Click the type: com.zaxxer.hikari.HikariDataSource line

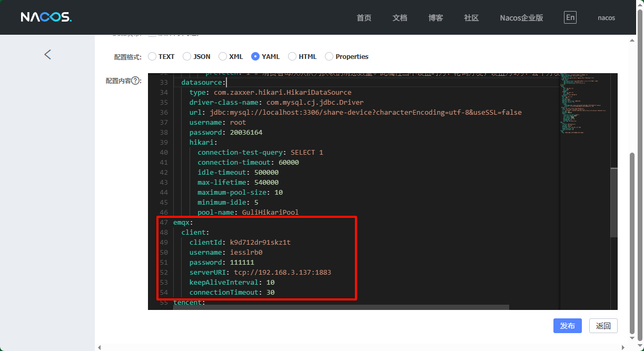pyautogui.click(x=270, y=93)
